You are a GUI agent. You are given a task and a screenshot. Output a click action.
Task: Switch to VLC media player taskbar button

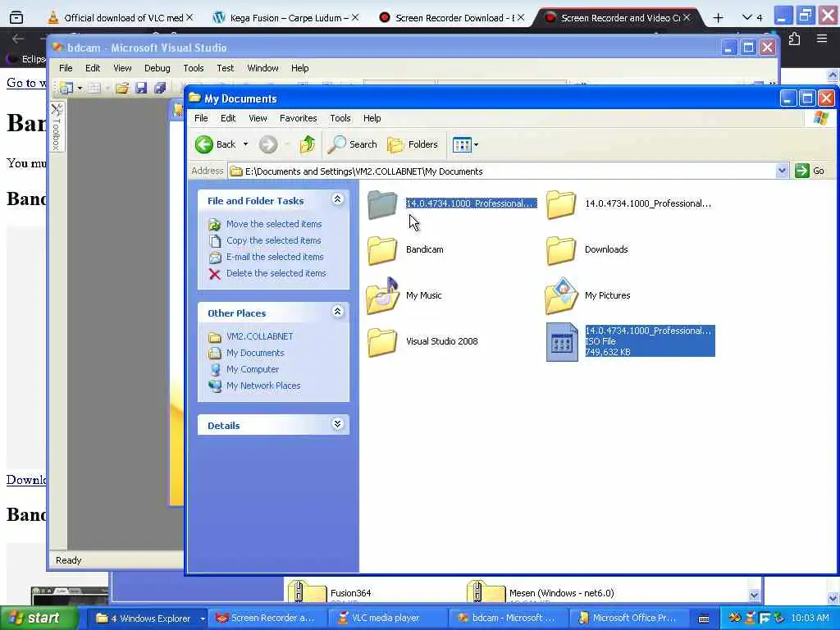(386, 619)
